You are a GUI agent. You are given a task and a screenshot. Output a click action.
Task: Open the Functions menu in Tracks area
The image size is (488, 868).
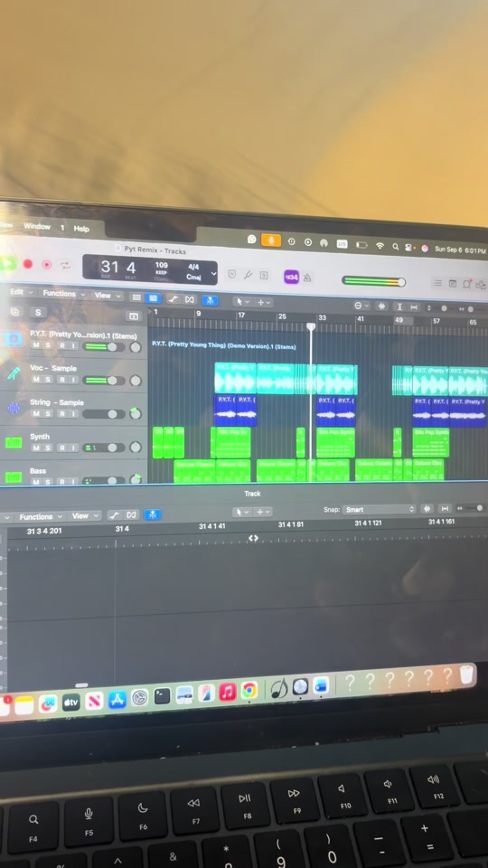(64, 293)
